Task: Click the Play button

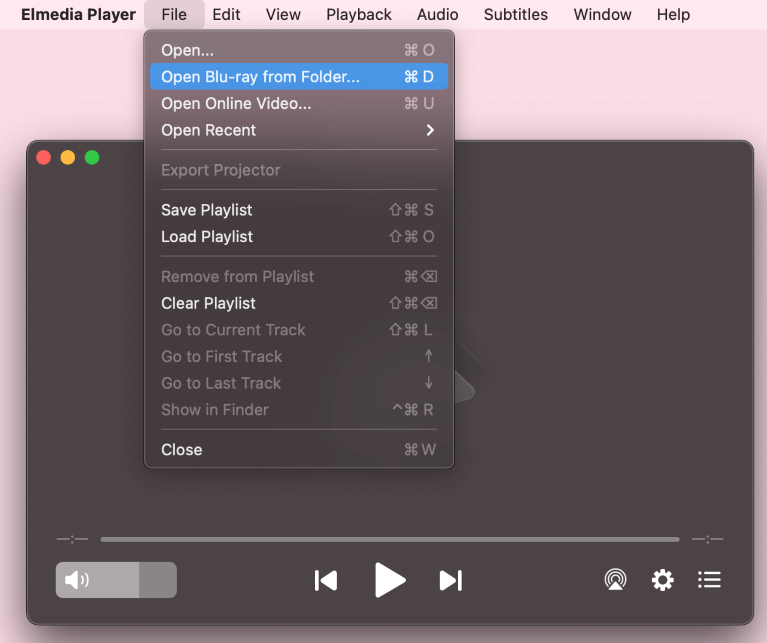Action: (389, 580)
